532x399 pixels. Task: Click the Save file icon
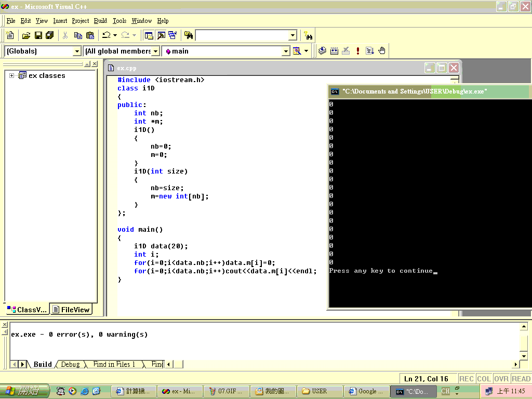pyautogui.click(x=38, y=35)
